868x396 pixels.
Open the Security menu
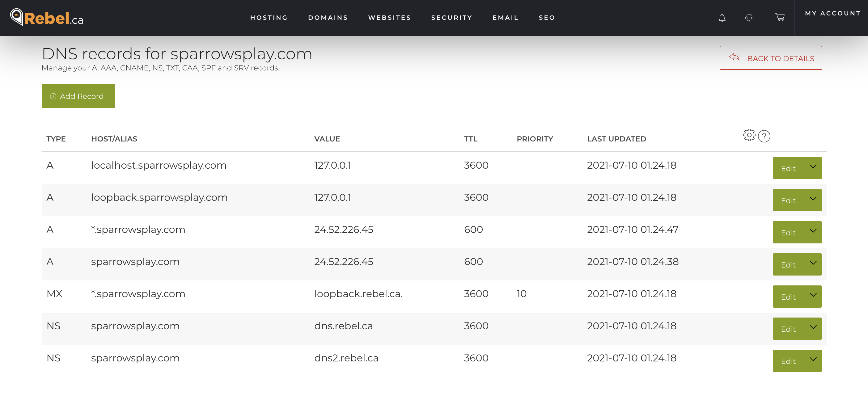pos(451,18)
